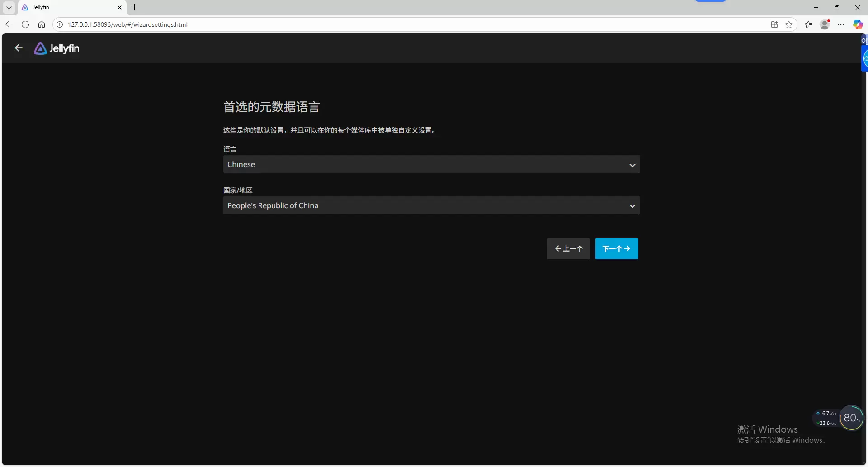Click the 80% floating performance widget
This screenshot has width=868, height=467.
coord(851,418)
